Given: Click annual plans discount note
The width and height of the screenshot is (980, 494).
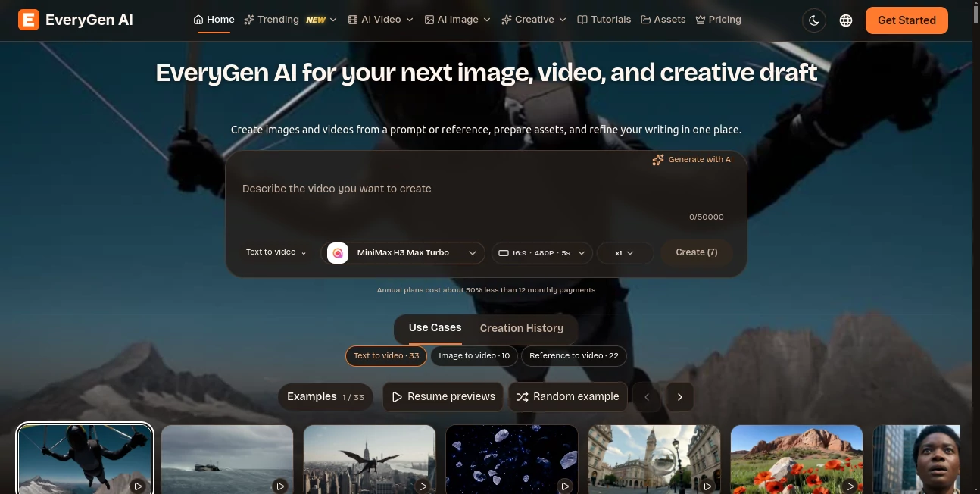Looking at the screenshot, I should 486,290.
